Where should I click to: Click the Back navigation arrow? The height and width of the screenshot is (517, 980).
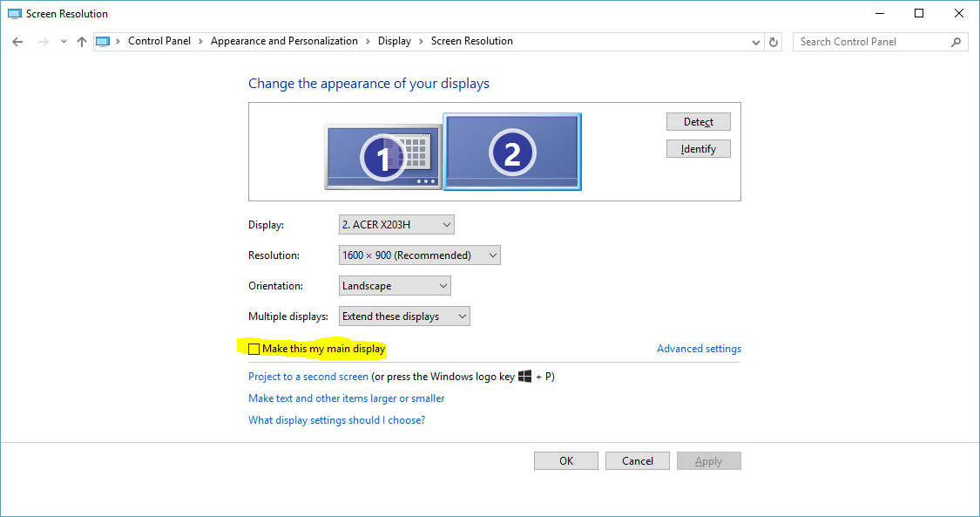[17, 42]
